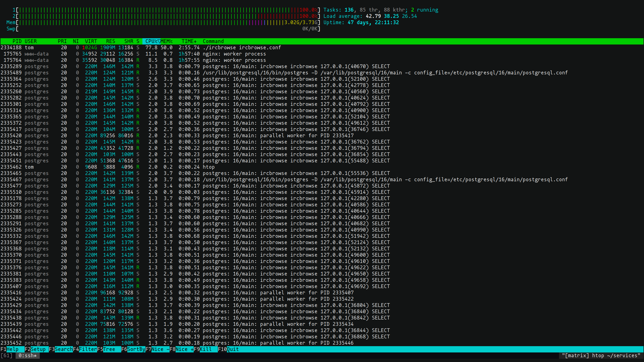This screenshot has height=362, width=644.
Task: Click the Mem usage meter bar
Action: pyautogui.click(x=166, y=22)
